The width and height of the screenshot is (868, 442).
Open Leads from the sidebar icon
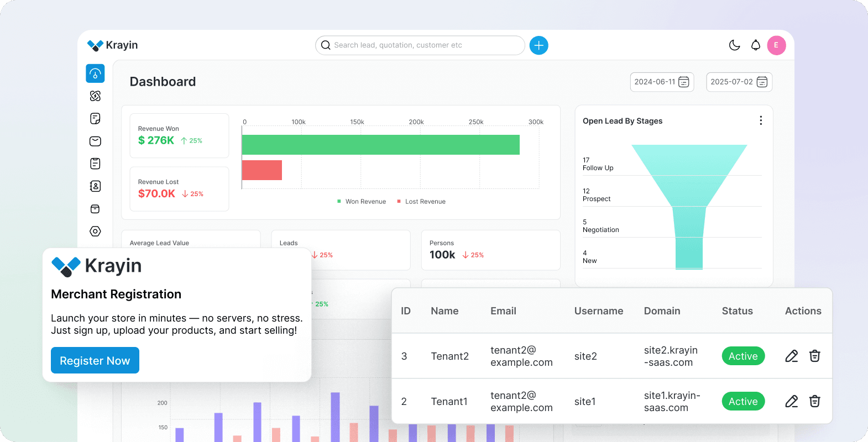point(95,96)
